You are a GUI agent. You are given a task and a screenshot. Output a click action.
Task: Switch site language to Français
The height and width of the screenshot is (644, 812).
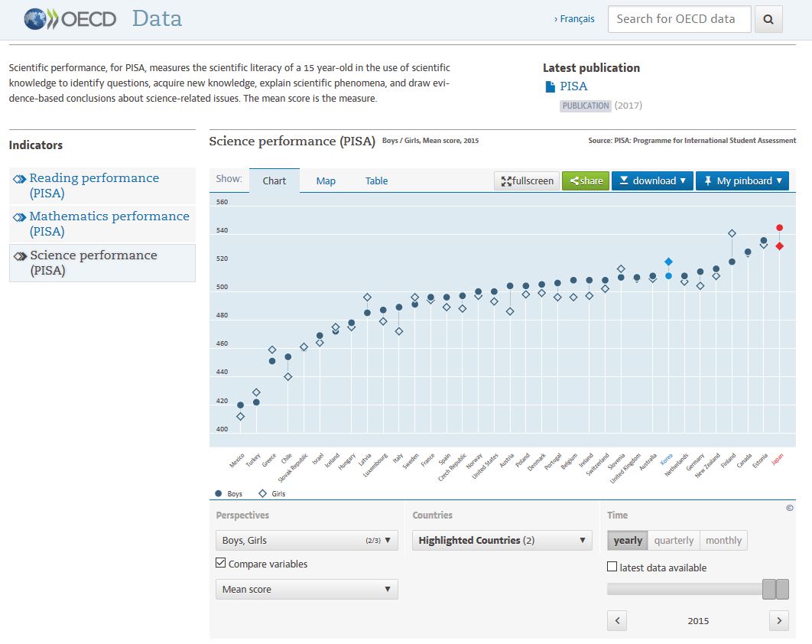click(574, 19)
